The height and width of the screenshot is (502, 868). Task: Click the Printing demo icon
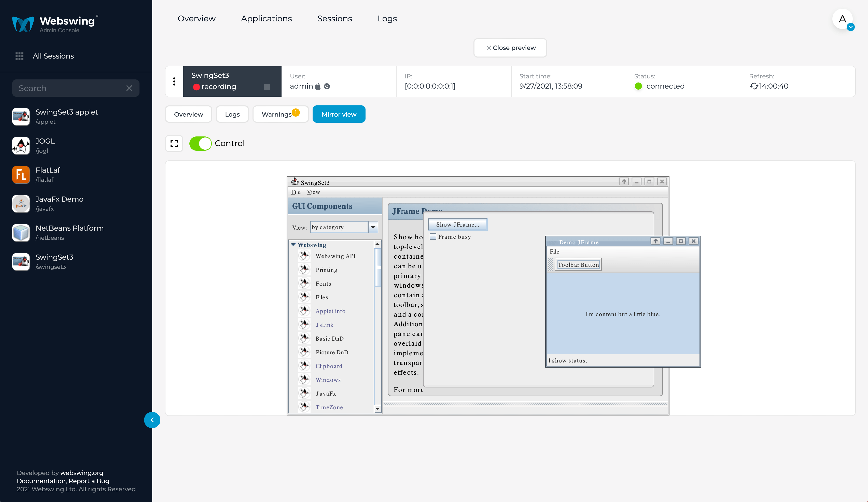[304, 270]
